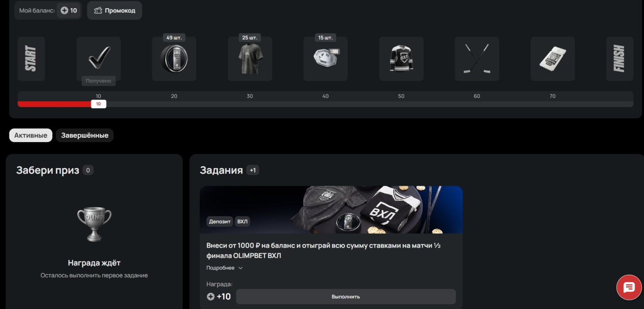This screenshot has height=309, width=644.
Task: Click the OLIMP silver trophy cup
Action: coord(94,224)
